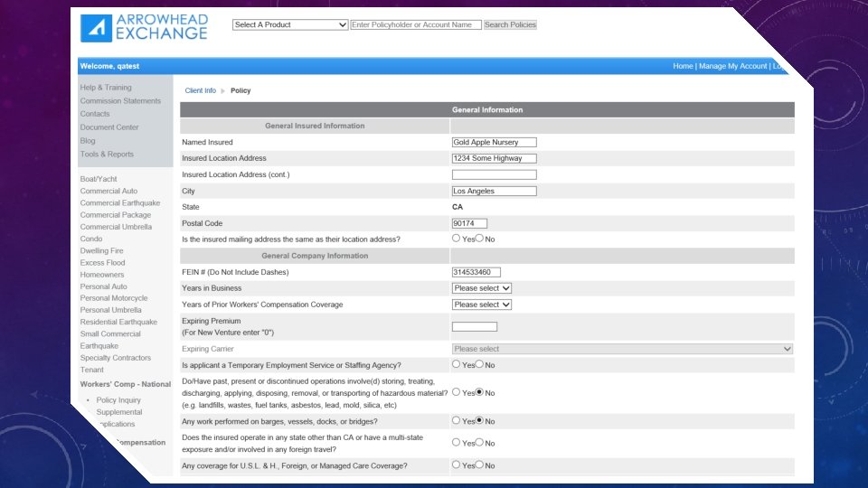Select the Specialty Contractors product link
The image size is (868, 488).
115,358
